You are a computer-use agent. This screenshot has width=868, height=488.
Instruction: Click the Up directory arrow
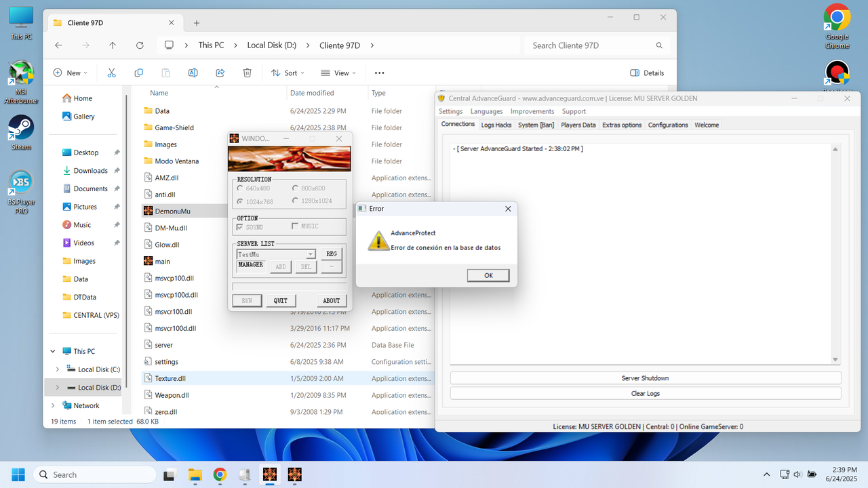[x=113, y=45]
